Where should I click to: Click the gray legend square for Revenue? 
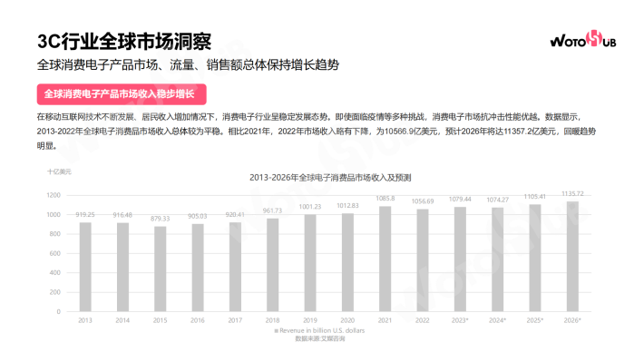276,330
